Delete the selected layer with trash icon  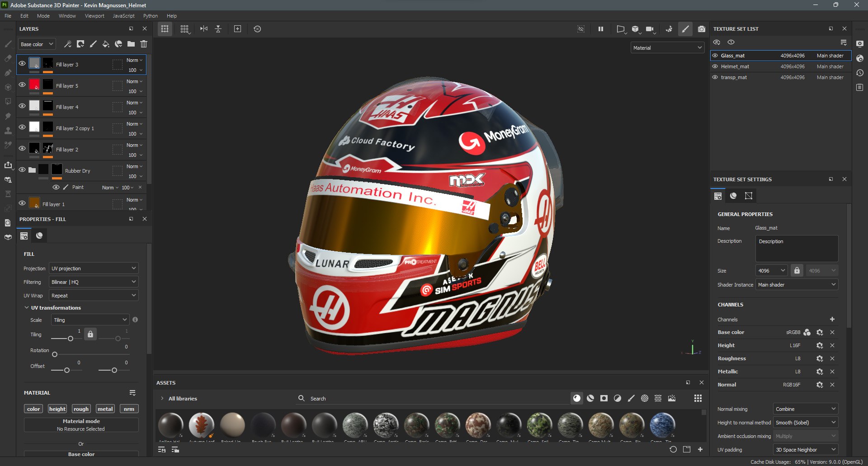coord(144,44)
